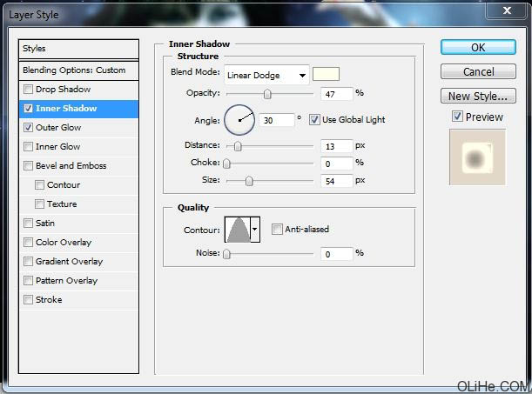The width and height of the screenshot is (532, 394).
Task: Select the Gradient Overlay entry
Action: pos(69,262)
